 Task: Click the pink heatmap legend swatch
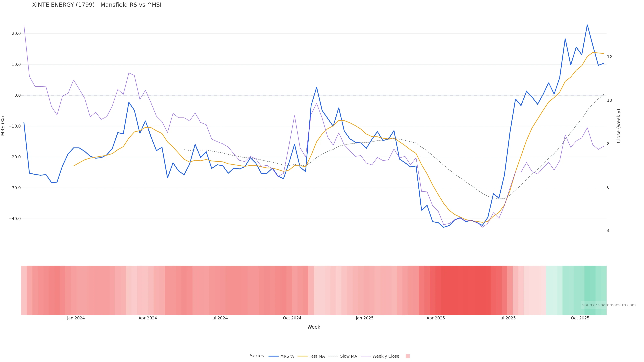click(408, 356)
